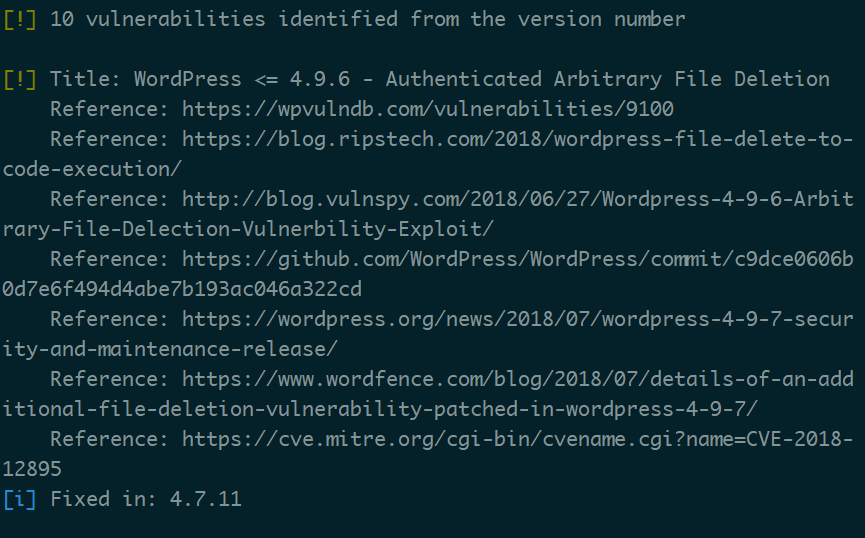Click the yellow [!] marker beside 'Title: WordPress'

pyautogui.click(x=20, y=79)
